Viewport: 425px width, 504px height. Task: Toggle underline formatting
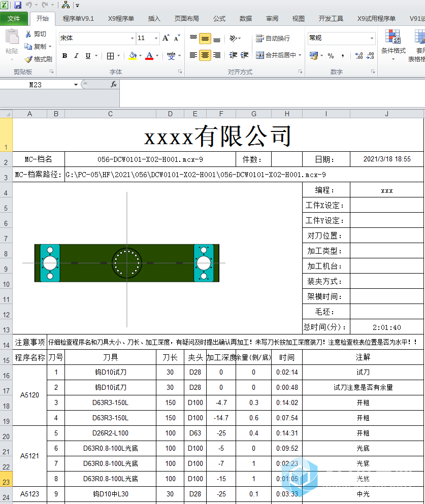(x=88, y=56)
